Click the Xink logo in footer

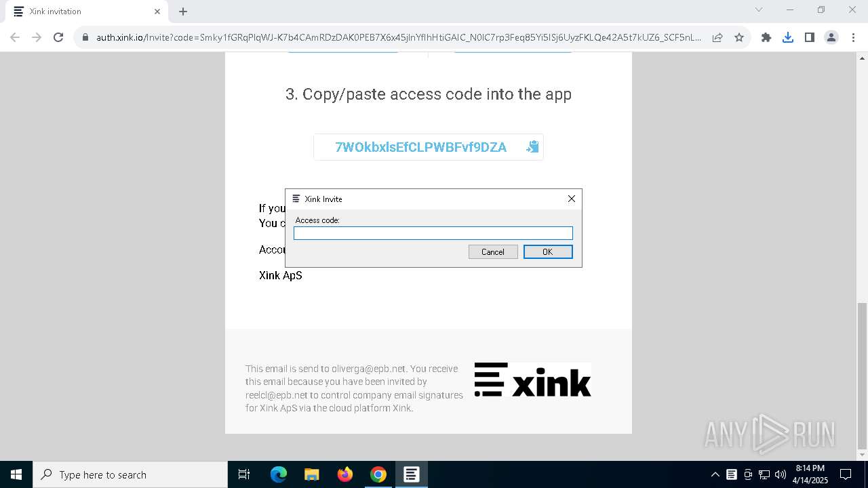pyautogui.click(x=532, y=380)
